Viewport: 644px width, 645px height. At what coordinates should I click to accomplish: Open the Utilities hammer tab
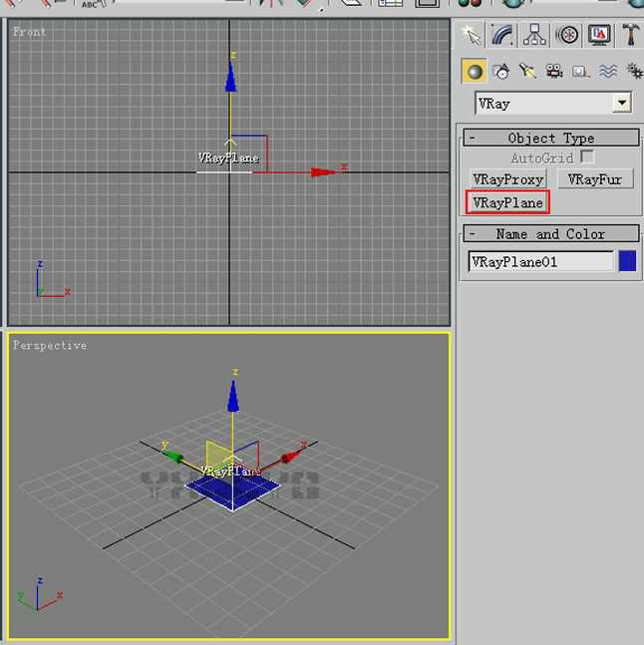[630, 35]
